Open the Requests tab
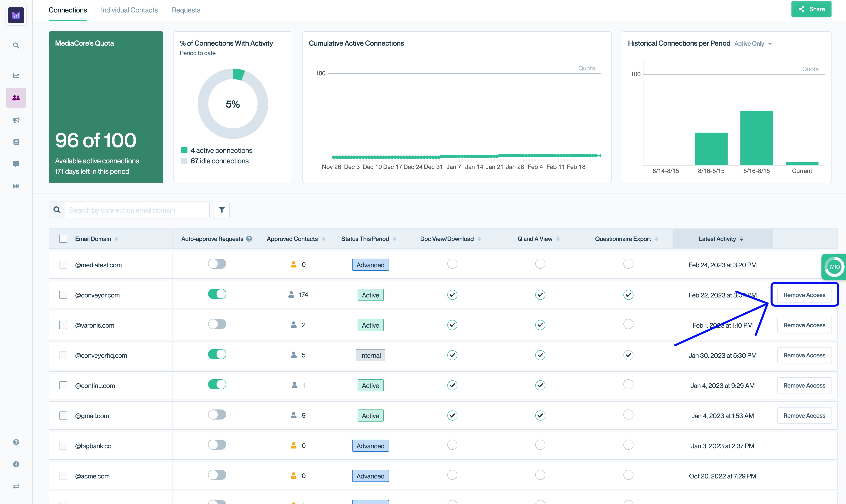 (x=186, y=10)
